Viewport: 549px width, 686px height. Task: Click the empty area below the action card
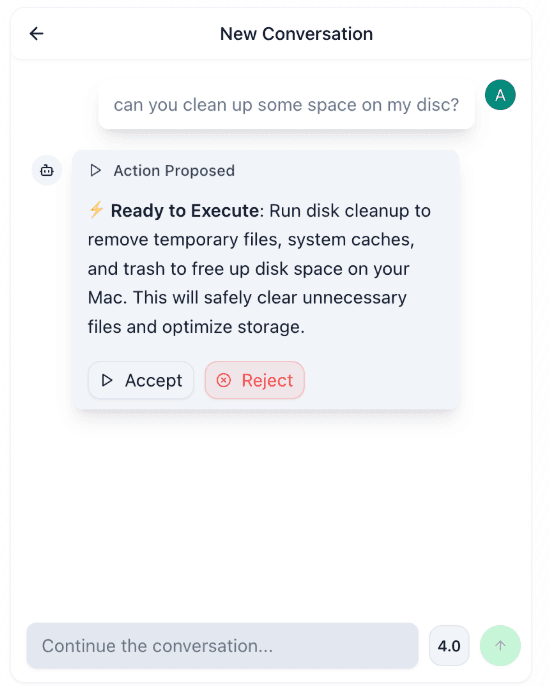271,512
